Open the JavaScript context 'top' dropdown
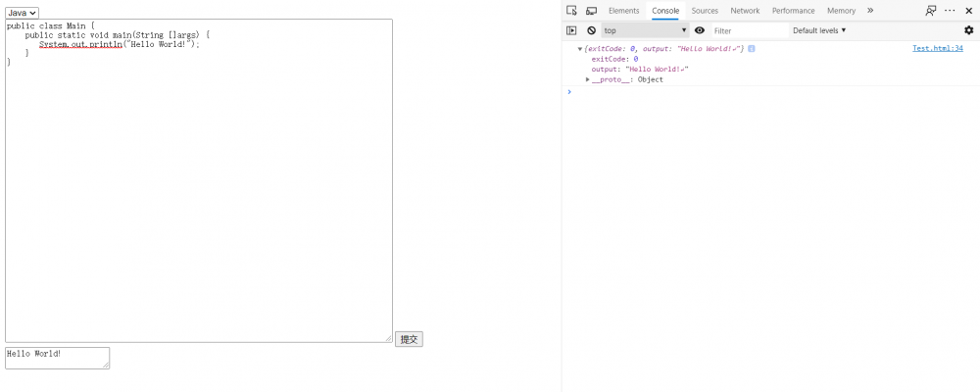Image resolution: width=980 pixels, height=392 pixels. coord(645,30)
